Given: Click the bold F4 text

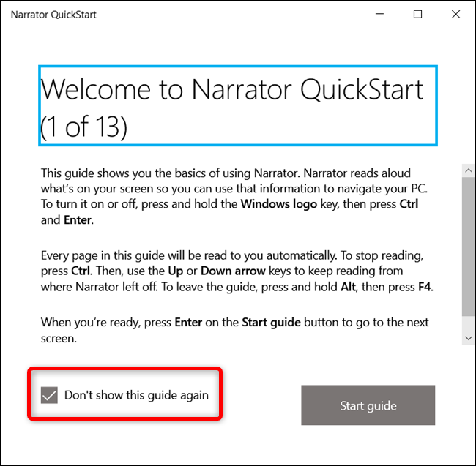Looking at the screenshot, I should click(x=425, y=287).
